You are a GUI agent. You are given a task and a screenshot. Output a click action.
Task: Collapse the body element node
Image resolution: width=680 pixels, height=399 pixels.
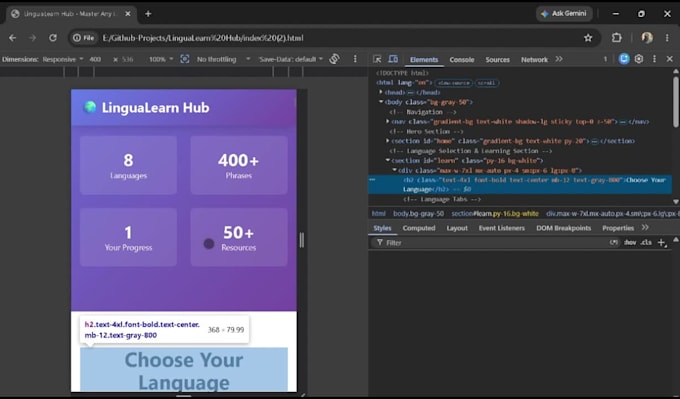[381, 102]
